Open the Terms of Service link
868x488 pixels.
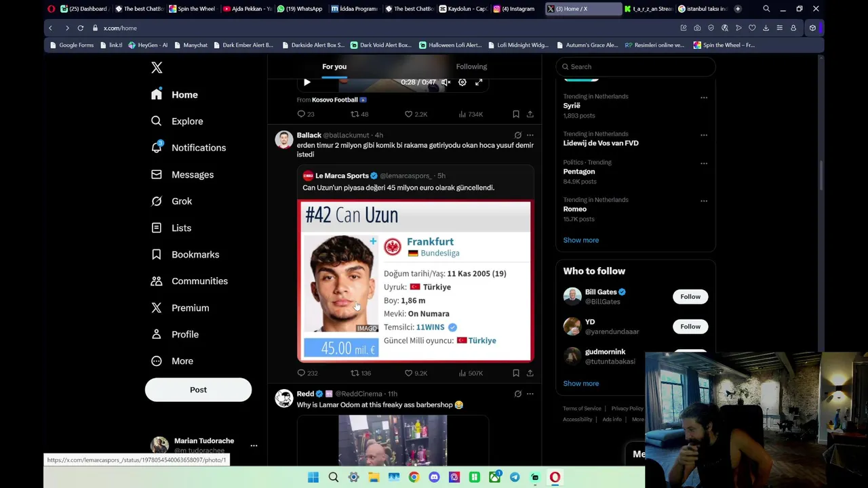point(582,409)
